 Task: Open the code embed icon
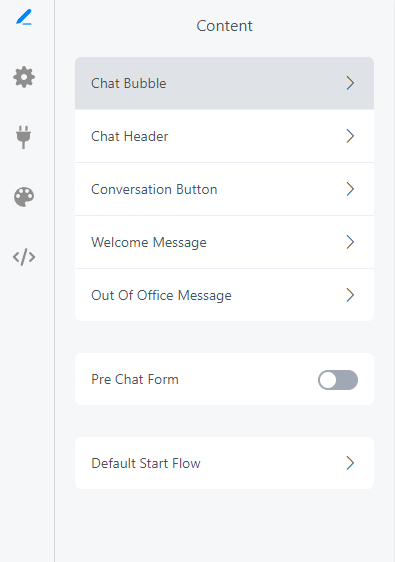tap(24, 257)
